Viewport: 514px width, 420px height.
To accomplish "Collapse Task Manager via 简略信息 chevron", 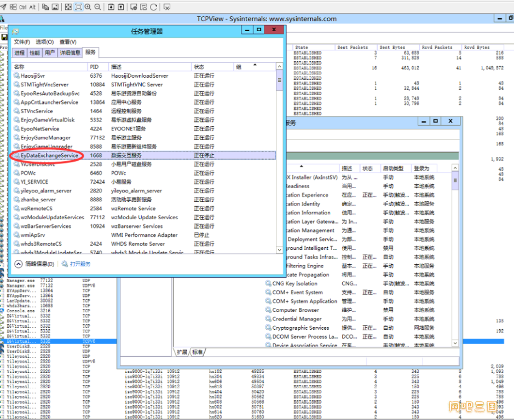I will (18, 264).
